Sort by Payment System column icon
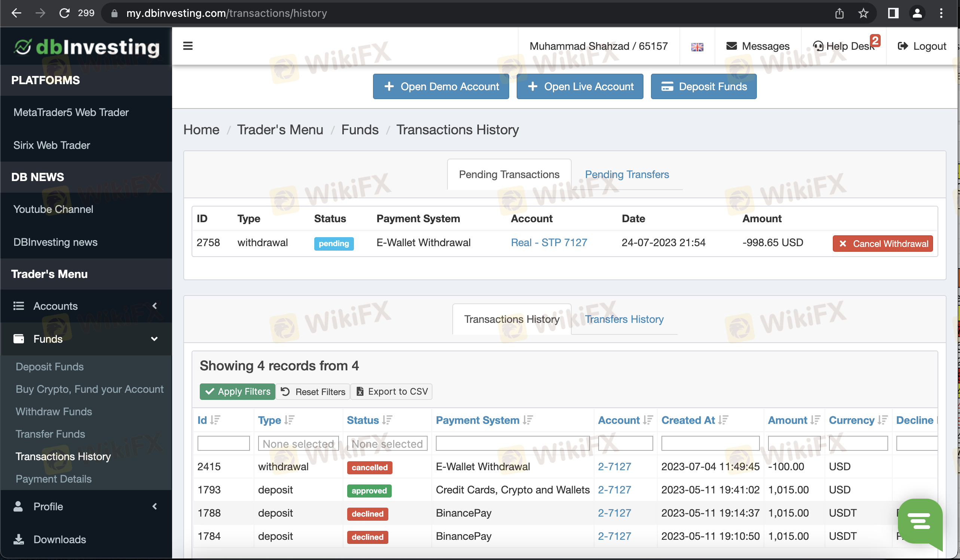This screenshot has width=960, height=560. pyautogui.click(x=528, y=420)
